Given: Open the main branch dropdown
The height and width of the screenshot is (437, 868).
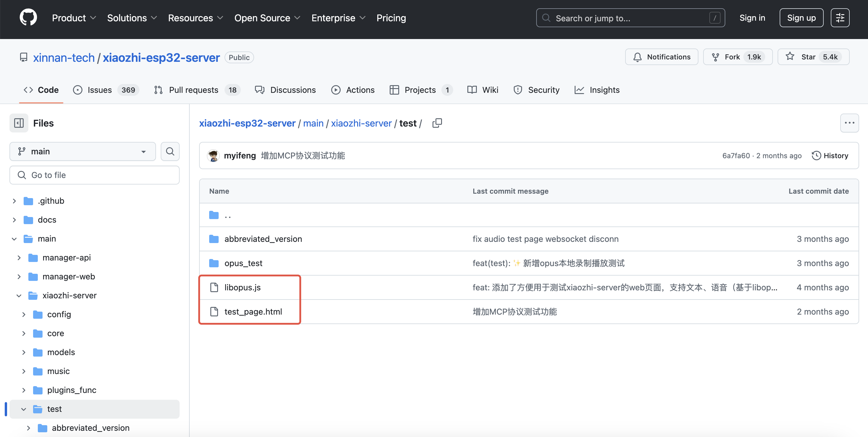Looking at the screenshot, I should [x=82, y=151].
